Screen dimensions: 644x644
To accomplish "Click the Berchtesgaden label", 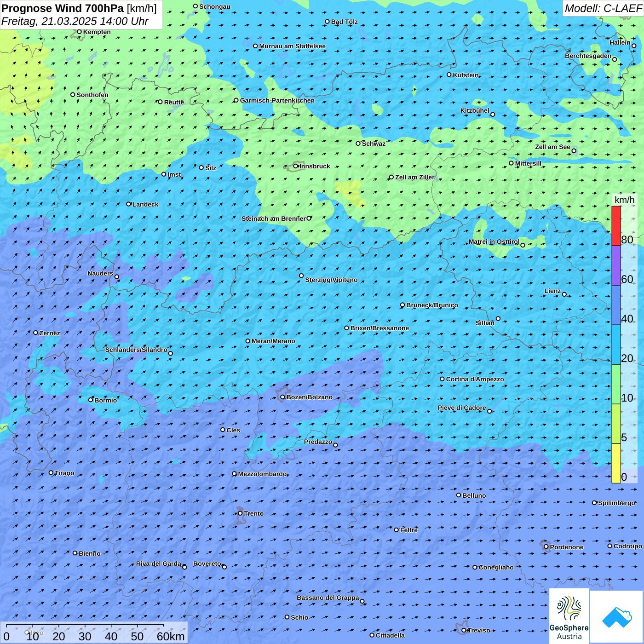I will point(588,56).
